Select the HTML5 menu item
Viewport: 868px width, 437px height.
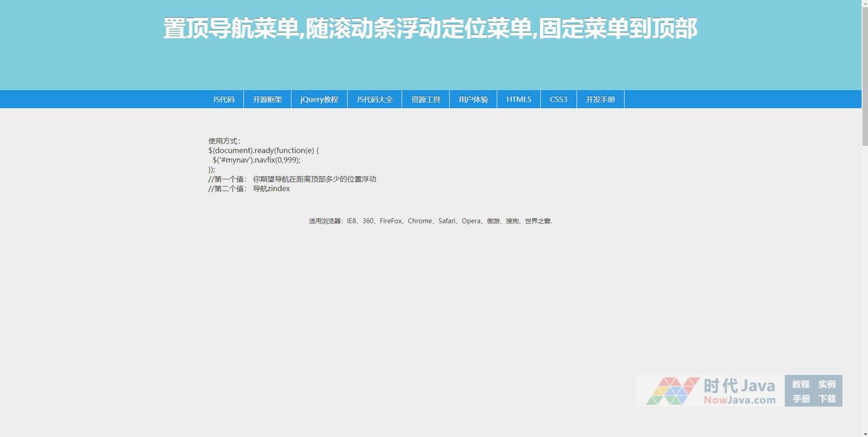(518, 99)
